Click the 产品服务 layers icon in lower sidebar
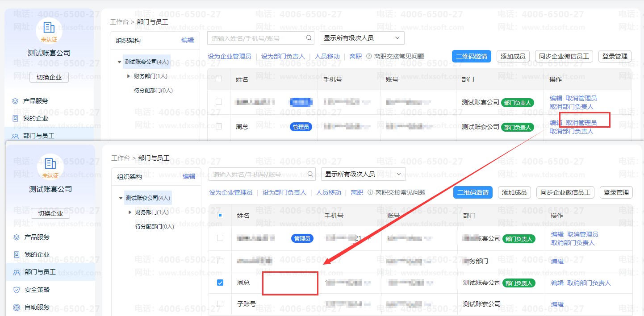The width and height of the screenshot is (644, 316). [17, 237]
